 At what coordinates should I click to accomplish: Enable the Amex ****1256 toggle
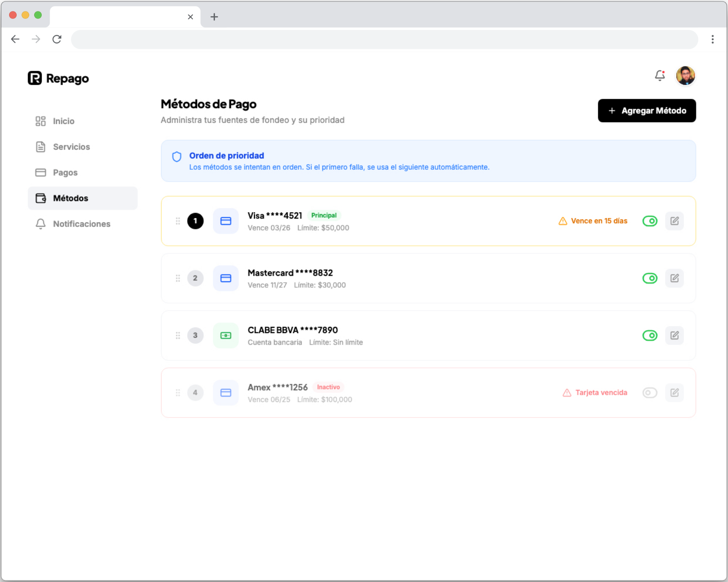[650, 393]
